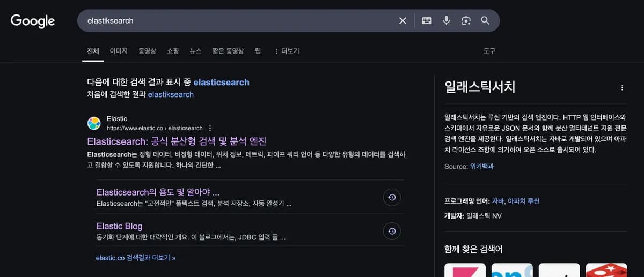Open Elasticsearch: 공식 분산형 검색 result title
644x277 pixels.
pos(177,141)
